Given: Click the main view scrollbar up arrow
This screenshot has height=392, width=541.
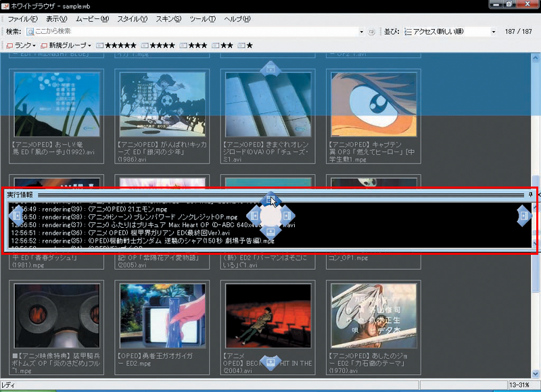Looking at the screenshot, I should (536, 58).
